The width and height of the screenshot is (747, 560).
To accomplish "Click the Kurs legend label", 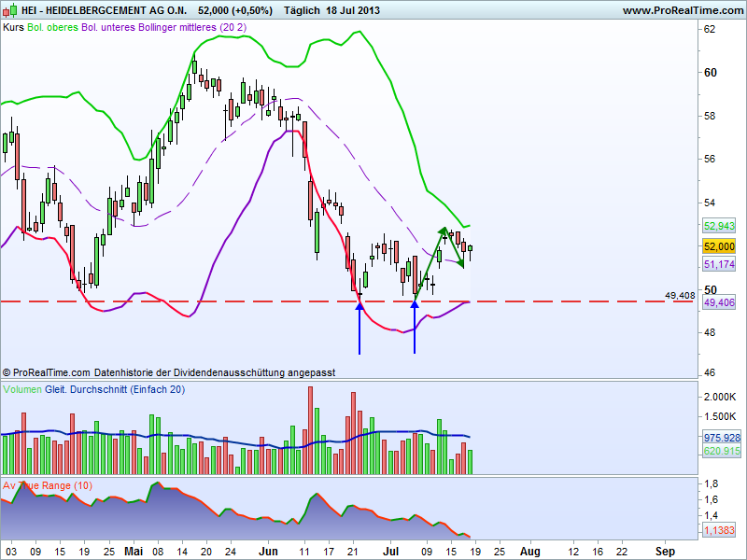I will point(13,27).
